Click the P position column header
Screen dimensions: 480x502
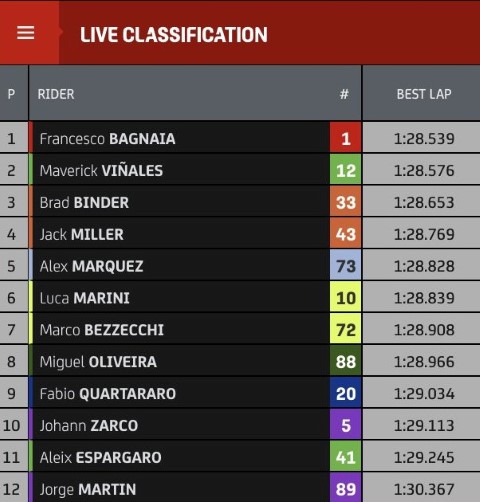point(11,94)
